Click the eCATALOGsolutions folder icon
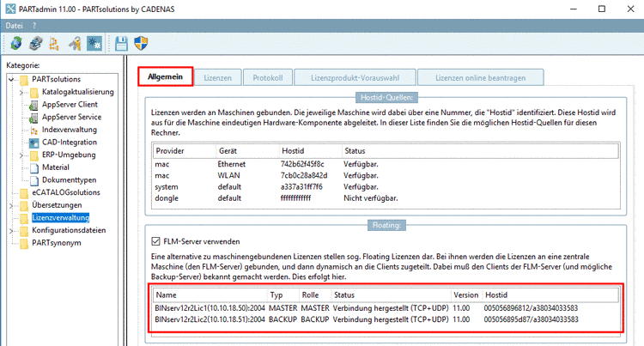The image size is (644, 346). (24, 193)
